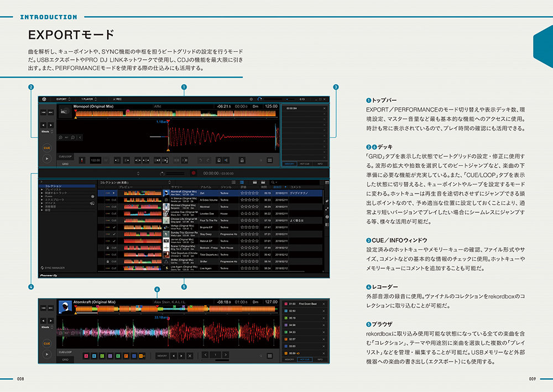
Task: Sort by アルバム column header
Action: pos(206,187)
